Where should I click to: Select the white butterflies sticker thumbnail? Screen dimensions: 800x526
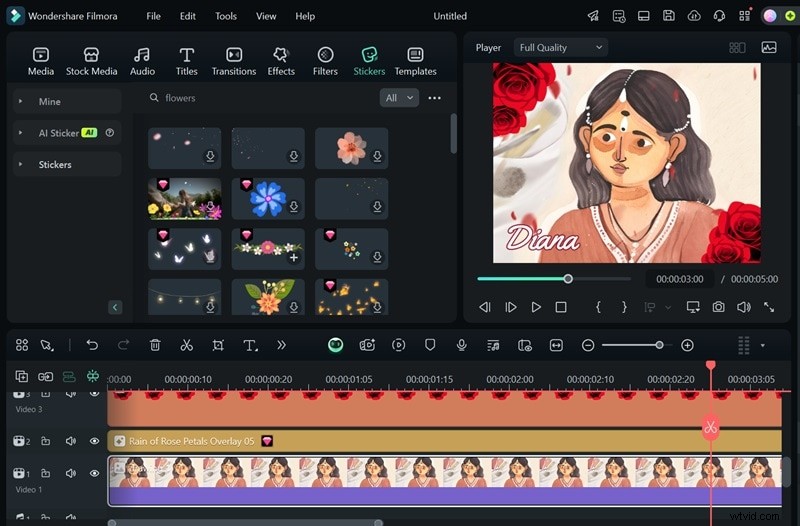[184, 248]
